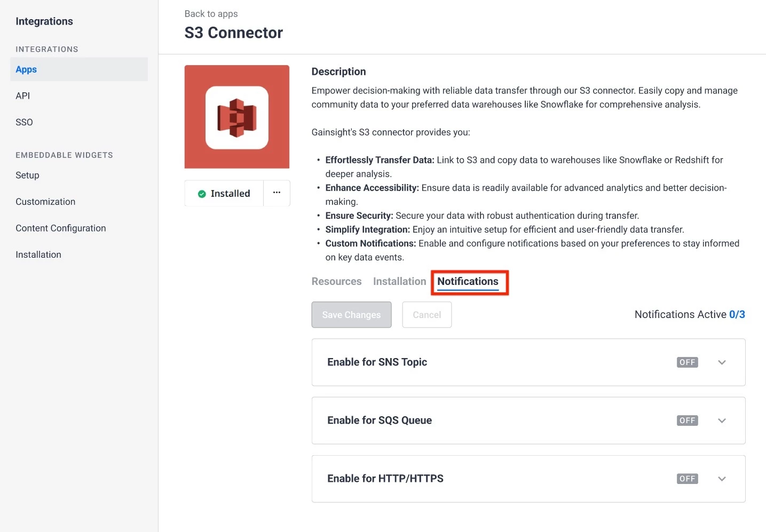Click the Effortlessly Transfer Data bullet text
Image resolution: width=766 pixels, height=532 pixels.
[524, 167]
